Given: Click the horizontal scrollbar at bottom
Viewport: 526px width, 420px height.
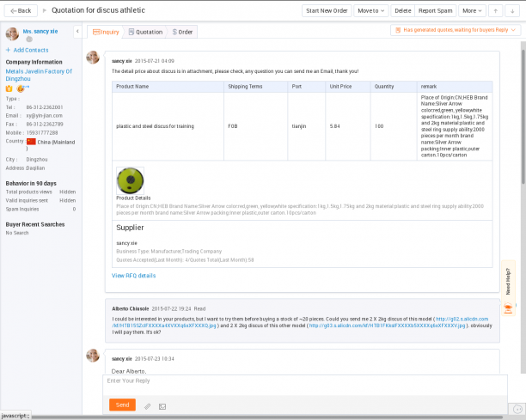Looking at the screenshot, I should coord(266,417).
